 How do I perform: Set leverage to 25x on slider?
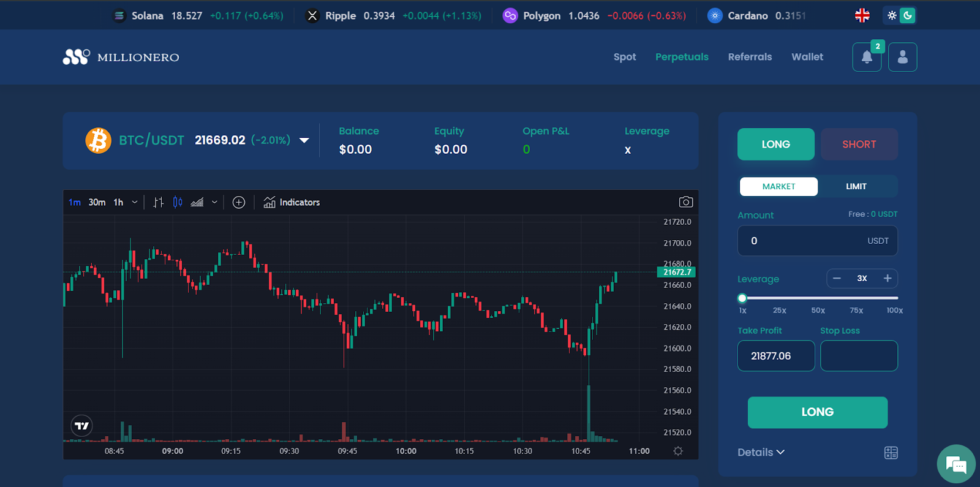(x=780, y=311)
